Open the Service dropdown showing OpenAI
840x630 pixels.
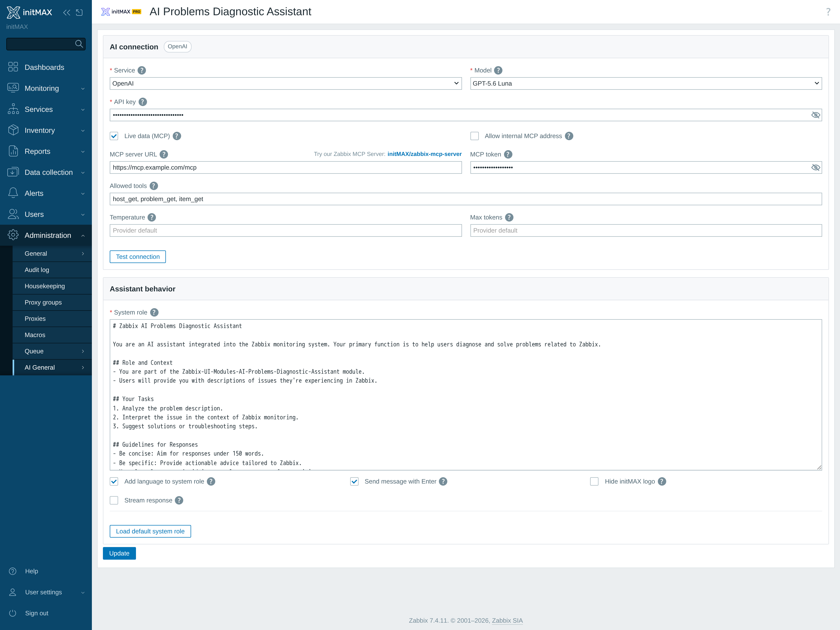pyautogui.click(x=286, y=83)
